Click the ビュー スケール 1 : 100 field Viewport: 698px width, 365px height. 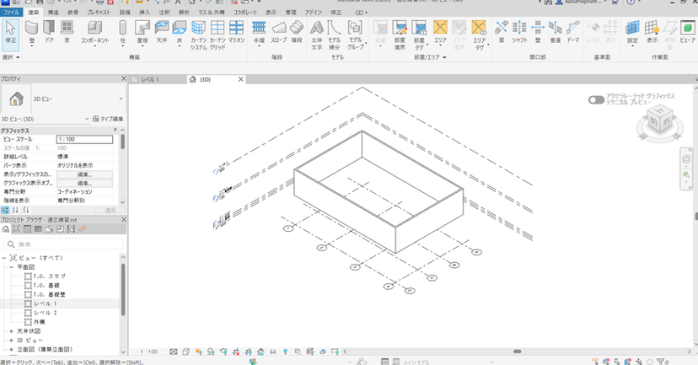85,139
